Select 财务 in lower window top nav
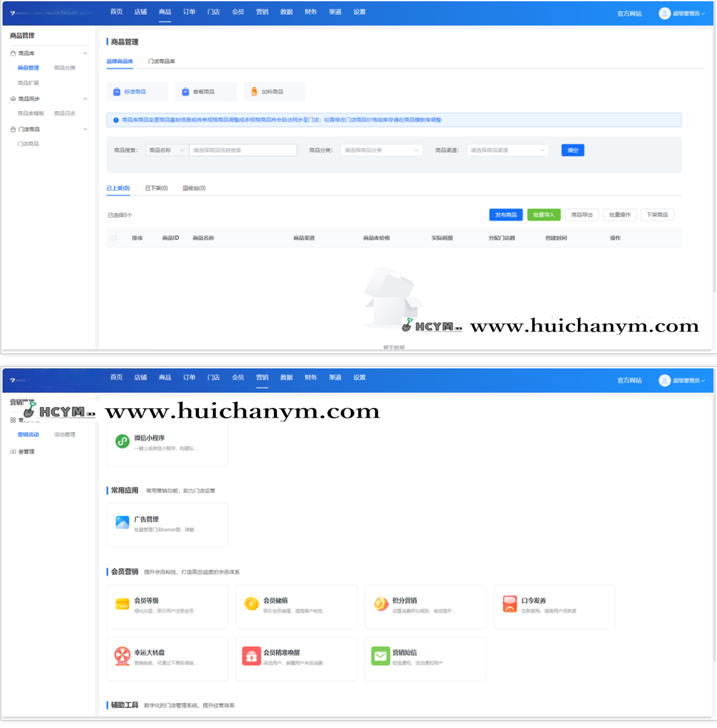 coord(311,378)
